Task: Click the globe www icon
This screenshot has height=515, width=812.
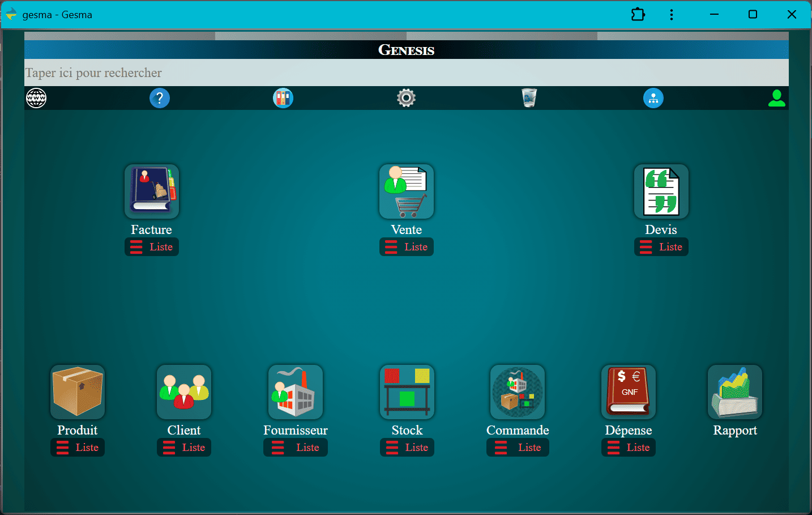Action: pos(36,98)
